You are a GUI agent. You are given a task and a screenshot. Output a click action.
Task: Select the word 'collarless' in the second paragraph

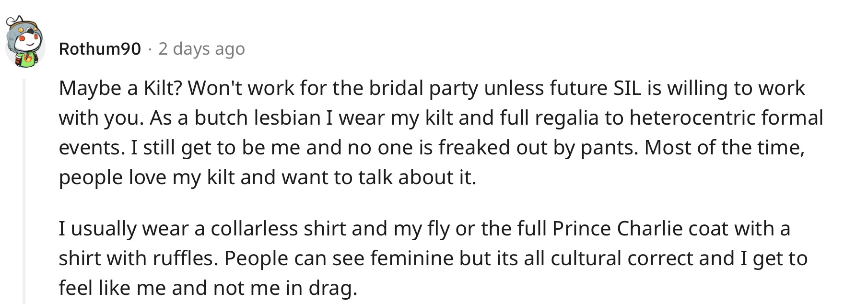coord(255,229)
